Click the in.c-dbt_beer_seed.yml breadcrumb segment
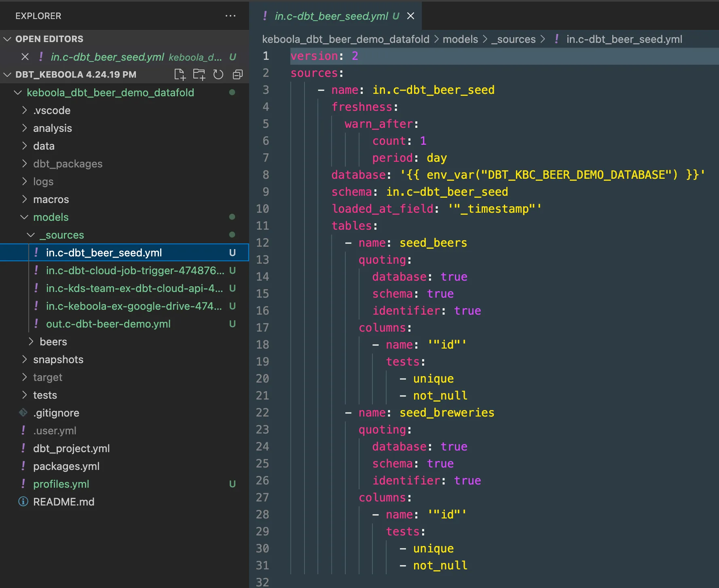This screenshot has width=719, height=588. (624, 39)
